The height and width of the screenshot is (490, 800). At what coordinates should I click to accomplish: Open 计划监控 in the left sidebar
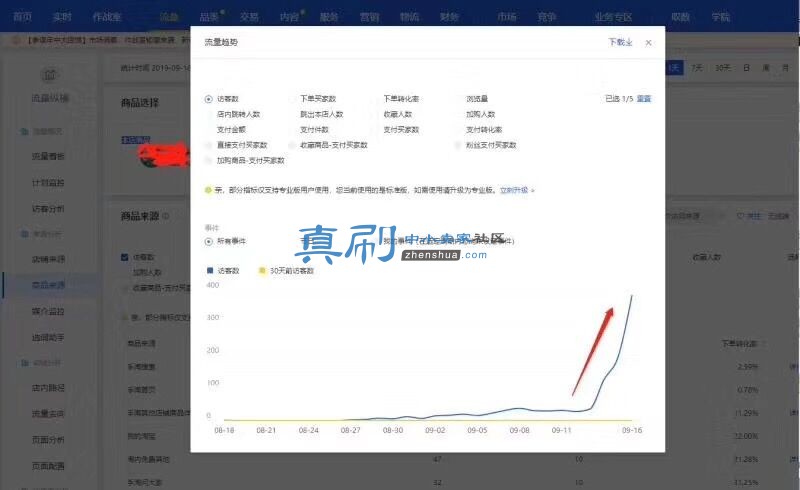[48, 183]
